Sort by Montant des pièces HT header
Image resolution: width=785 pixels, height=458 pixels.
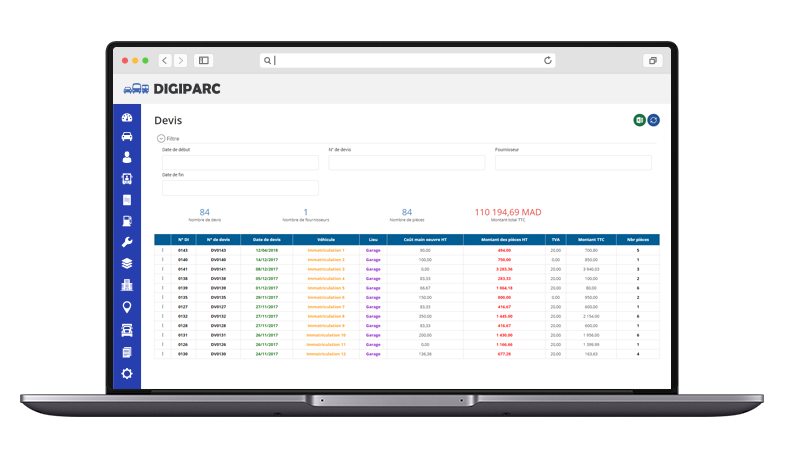click(x=504, y=240)
